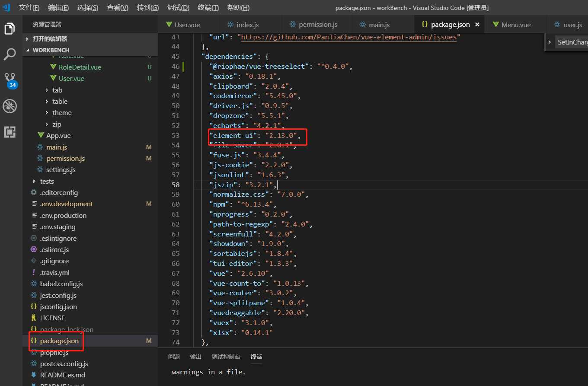The height and width of the screenshot is (386, 588).
Task: Open the 查看(V) menu
Action: (x=118, y=8)
